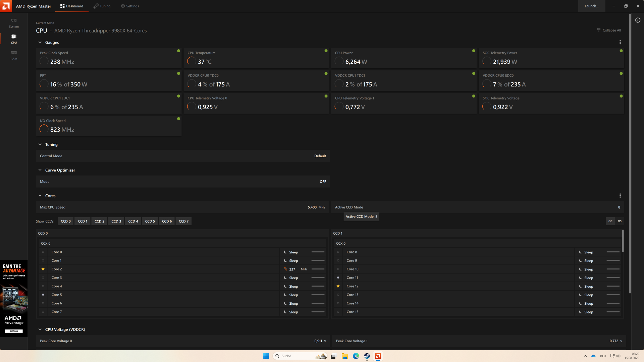644x362 pixels.
Task: Click the info icon at top right
Action: pyautogui.click(x=638, y=20)
